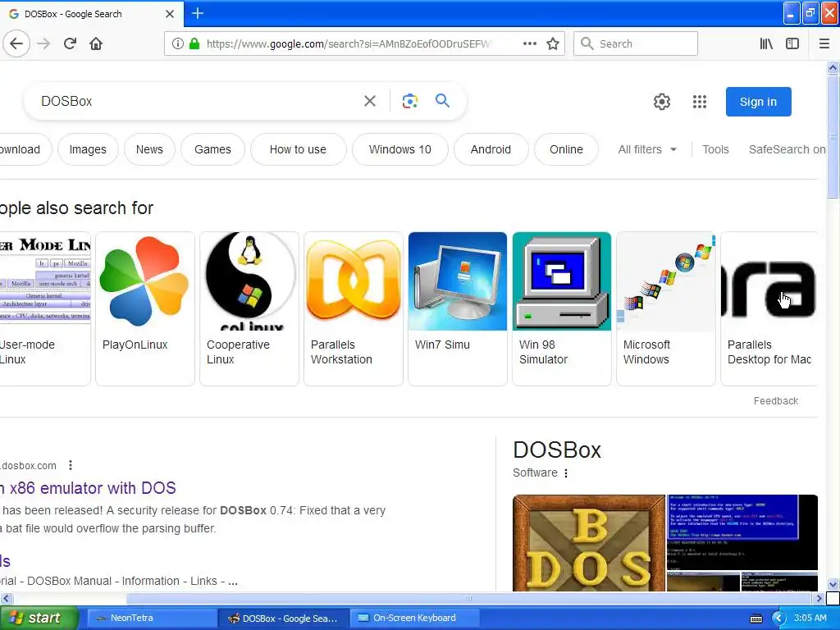Bookmark this page with the star icon
840x630 pixels.
pos(553,43)
